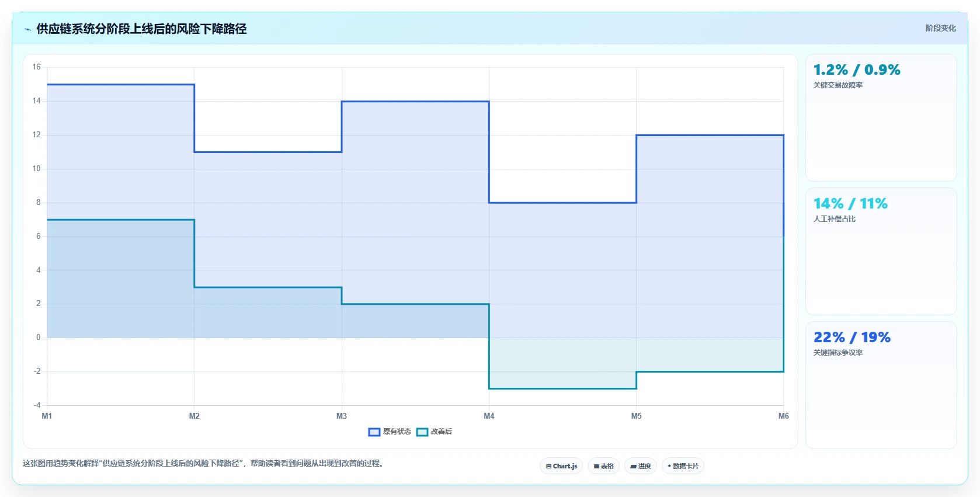Click the M1 x-axis label

(x=47, y=416)
